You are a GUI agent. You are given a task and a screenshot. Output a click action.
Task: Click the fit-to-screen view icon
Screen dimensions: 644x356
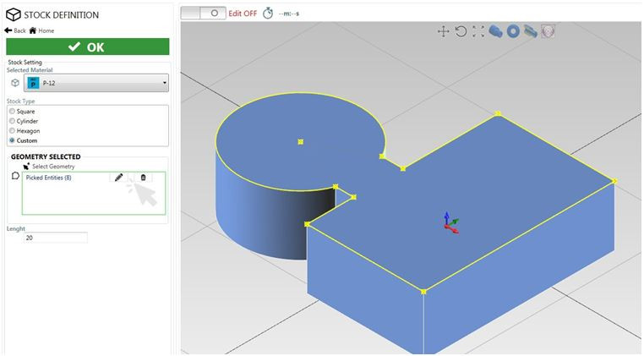(x=478, y=31)
